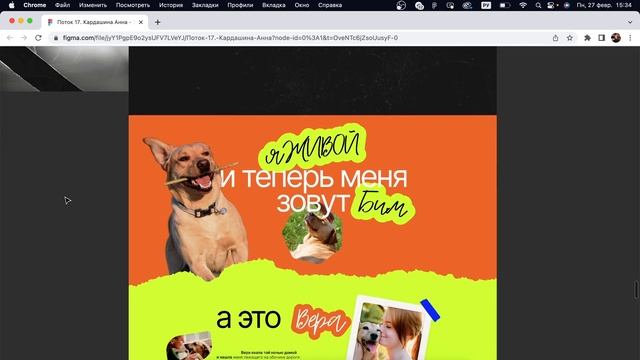Open battery status in menu bar

505,5
